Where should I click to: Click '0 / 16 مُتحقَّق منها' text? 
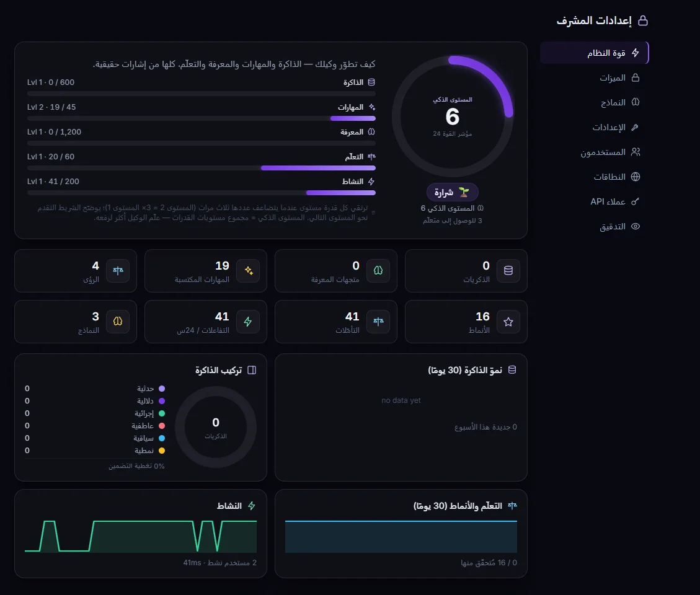pos(489,563)
